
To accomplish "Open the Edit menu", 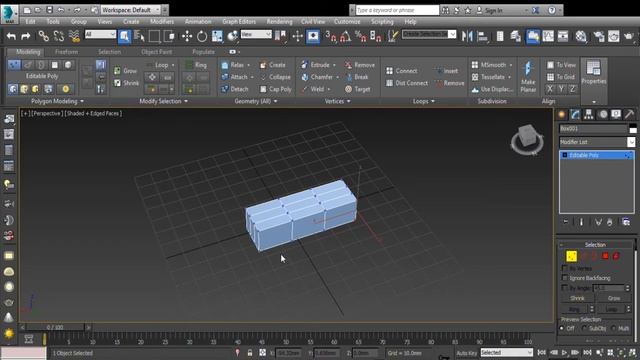I will (30, 21).
